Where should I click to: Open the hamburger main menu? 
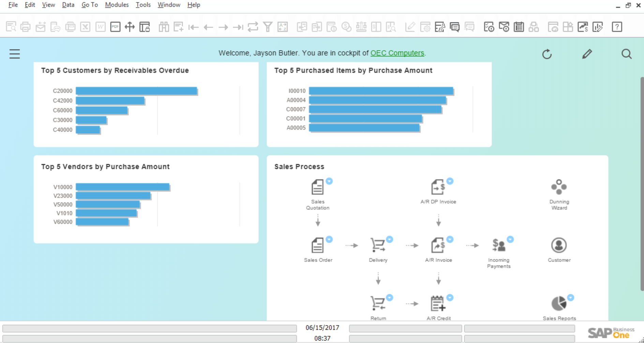click(15, 54)
